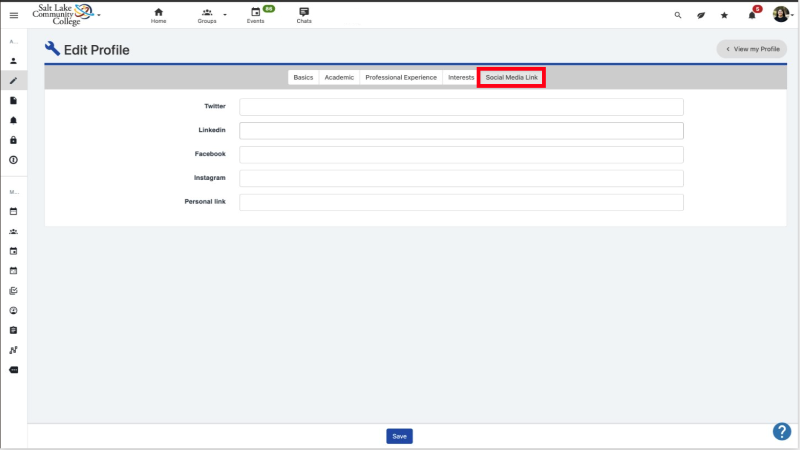Click the search magnifier icon
800x450 pixels.
pos(678,15)
